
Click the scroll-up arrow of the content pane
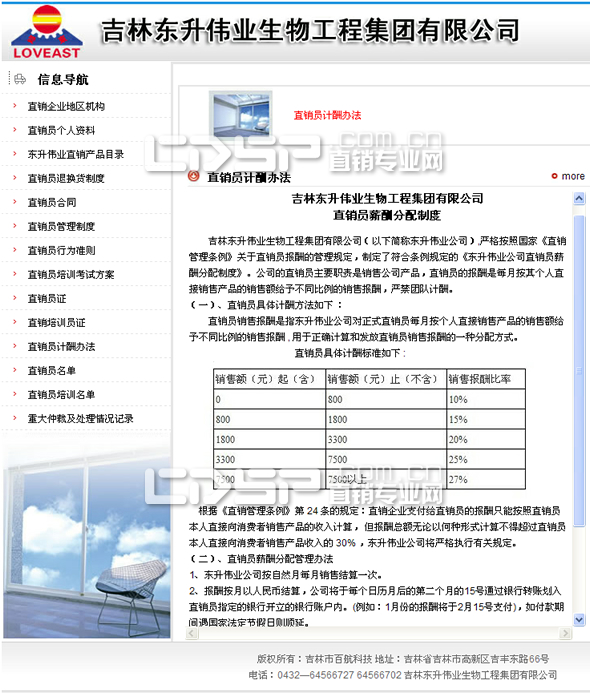coord(579,198)
